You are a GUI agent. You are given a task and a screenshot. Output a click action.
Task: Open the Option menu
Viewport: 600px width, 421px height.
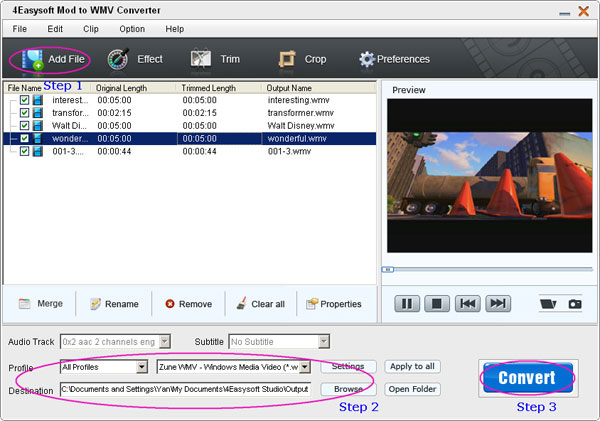[132, 29]
